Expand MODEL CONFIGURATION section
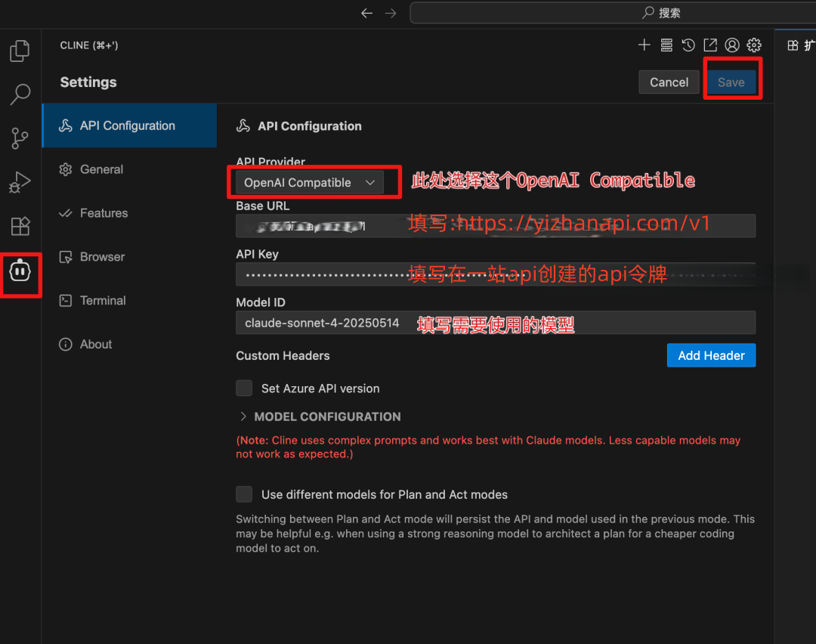Screen dimensions: 816x644 coord(320,416)
